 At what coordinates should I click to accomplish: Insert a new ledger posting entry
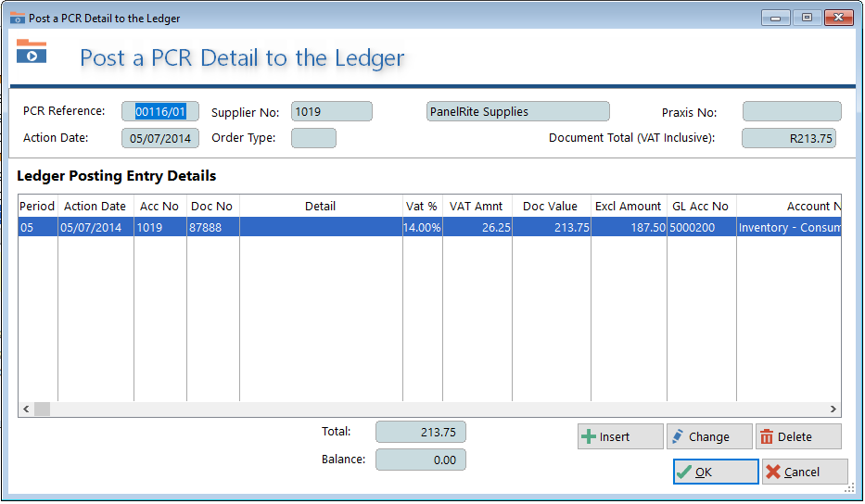(620, 436)
